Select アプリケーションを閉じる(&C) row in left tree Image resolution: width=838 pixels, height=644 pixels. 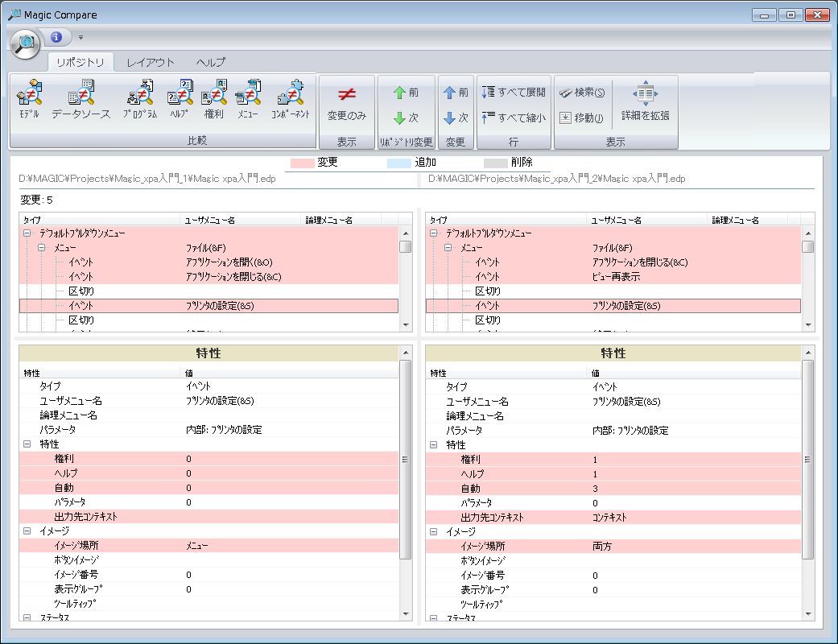(209, 277)
